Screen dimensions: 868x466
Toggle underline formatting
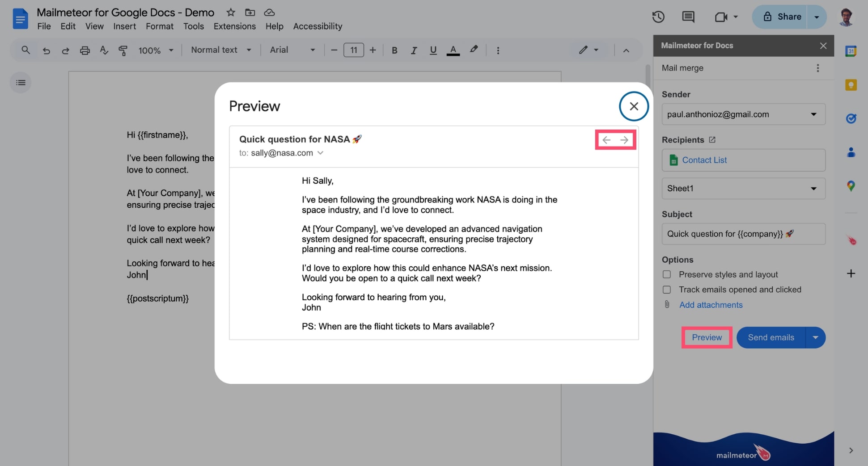click(x=433, y=50)
